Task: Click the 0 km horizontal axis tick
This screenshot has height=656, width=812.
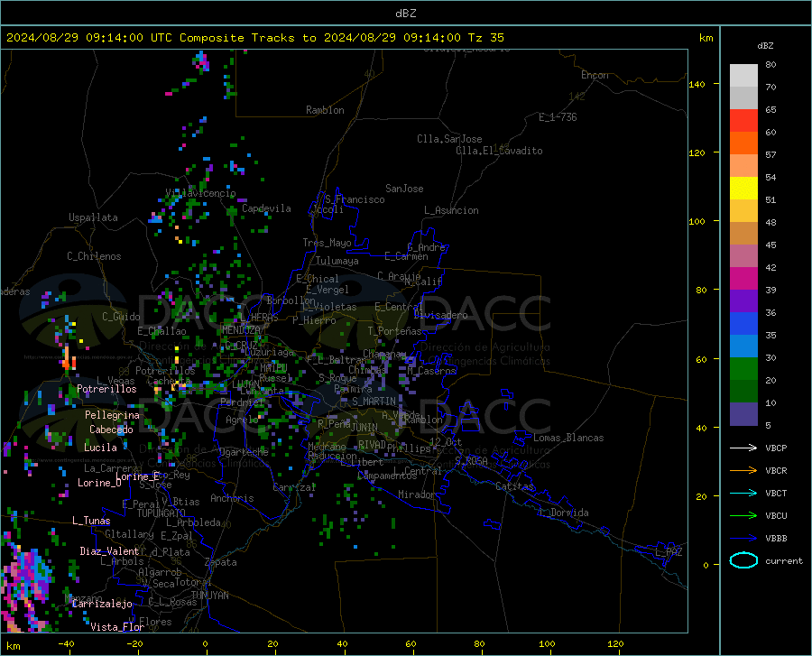Action: pos(205,644)
